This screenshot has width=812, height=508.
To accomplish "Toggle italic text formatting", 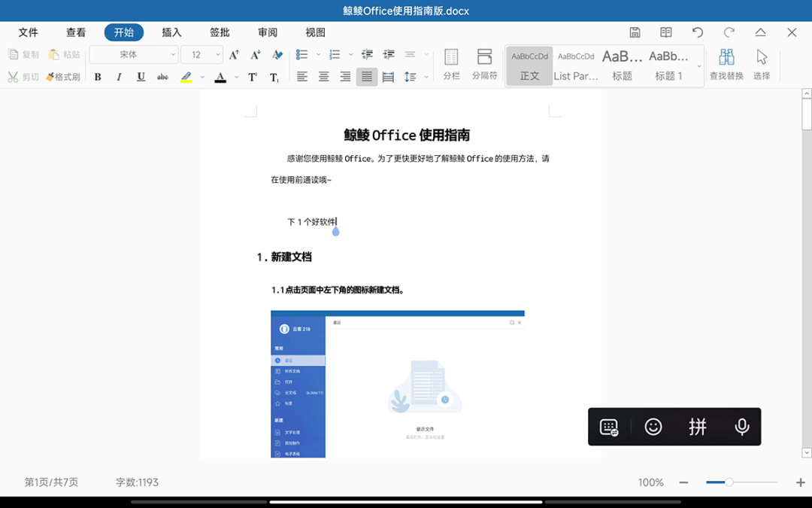I will point(119,77).
